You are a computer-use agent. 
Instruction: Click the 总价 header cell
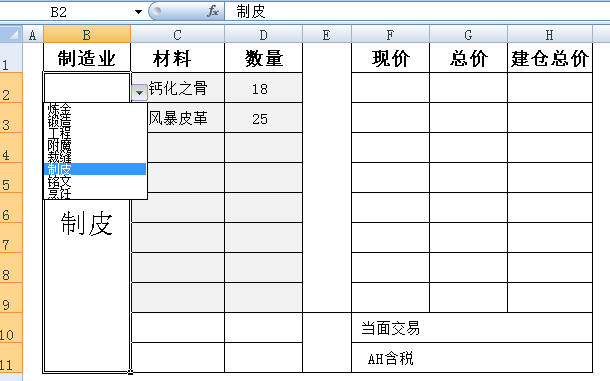point(468,58)
